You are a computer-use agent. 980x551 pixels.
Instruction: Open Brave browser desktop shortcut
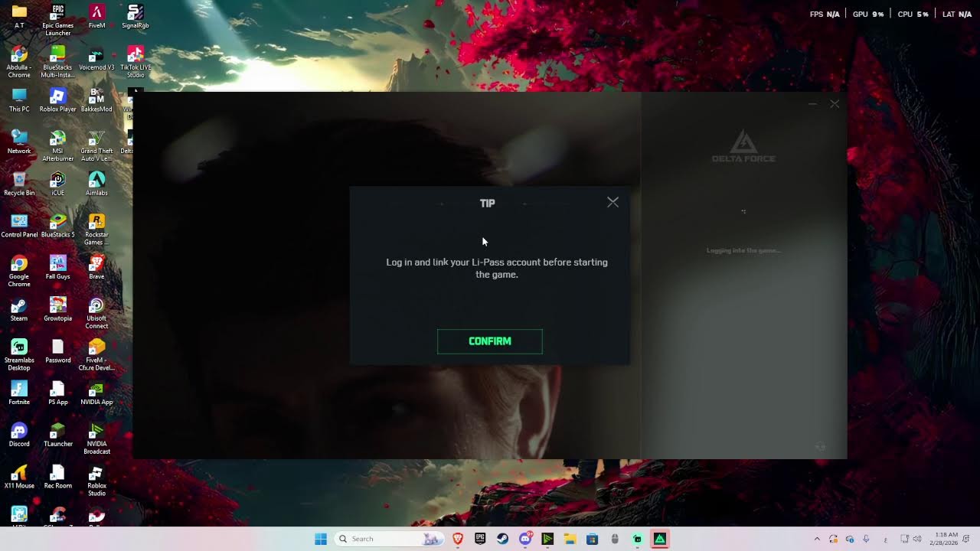pyautogui.click(x=96, y=267)
